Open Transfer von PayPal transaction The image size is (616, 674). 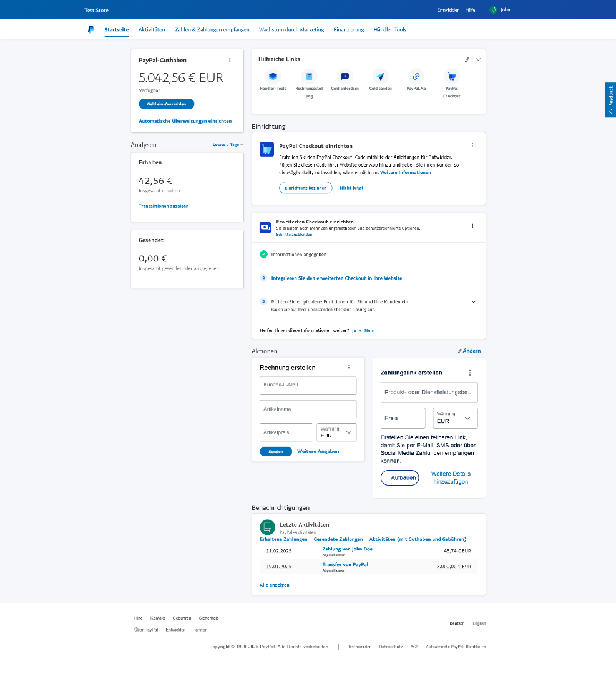pos(345,564)
